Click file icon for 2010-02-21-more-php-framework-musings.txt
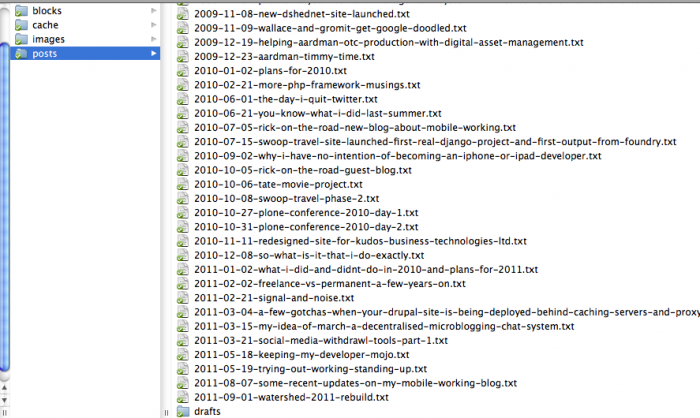The image size is (700, 418). pos(183,85)
